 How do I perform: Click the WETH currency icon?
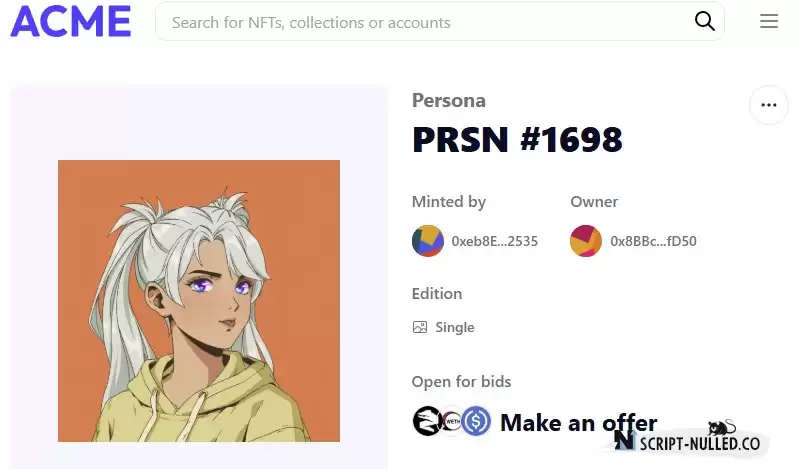[x=452, y=421]
